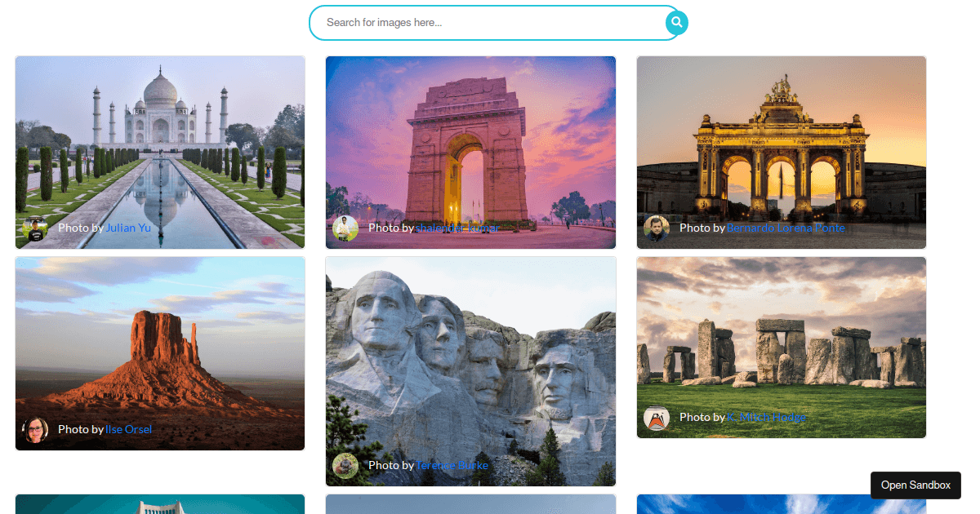Open Bernardo Lorena Ponte's profile link
The height and width of the screenshot is (514, 980).
click(786, 228)
